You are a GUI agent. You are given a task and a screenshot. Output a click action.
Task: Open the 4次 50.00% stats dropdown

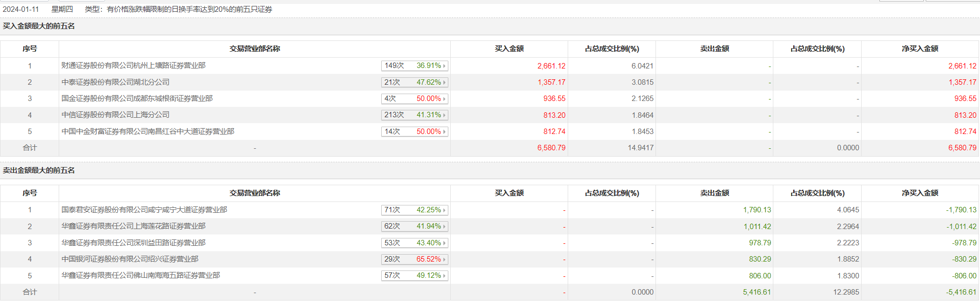(x=414, y=99)
